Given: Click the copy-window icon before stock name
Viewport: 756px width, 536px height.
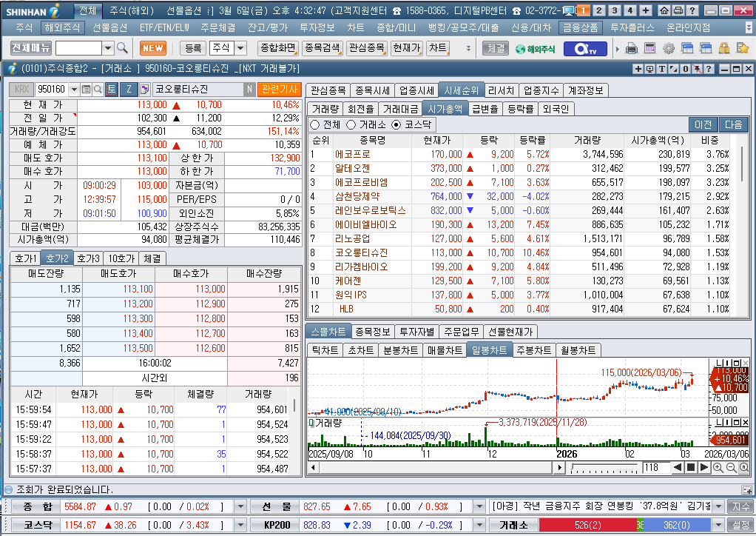Looking at the screenshot, I should coord(144,90).
